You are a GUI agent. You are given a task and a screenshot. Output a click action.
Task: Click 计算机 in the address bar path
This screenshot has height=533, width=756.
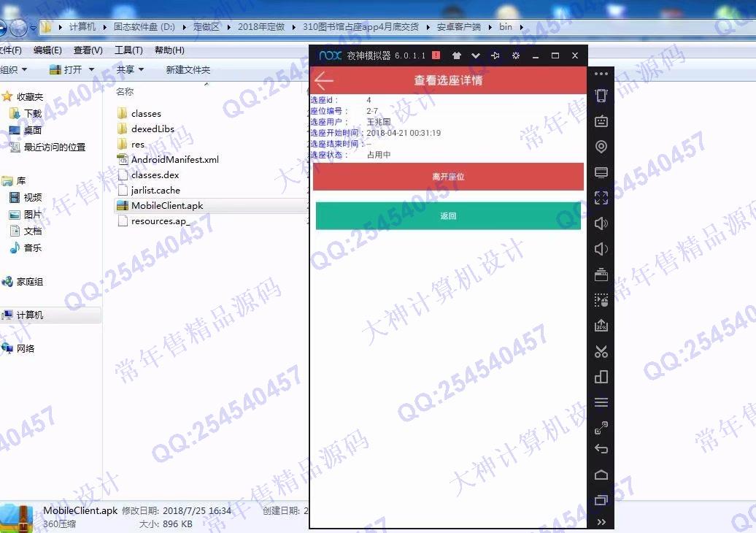(82, 27)
